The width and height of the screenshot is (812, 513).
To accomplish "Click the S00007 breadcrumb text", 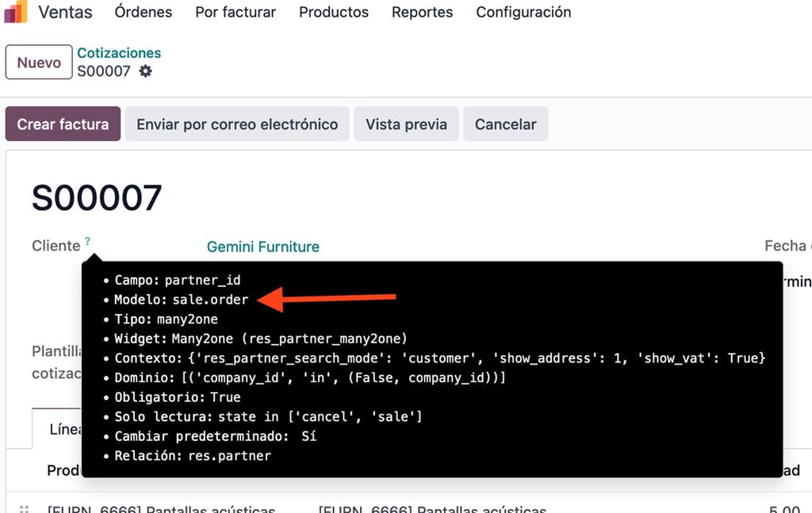I will 104,71.
